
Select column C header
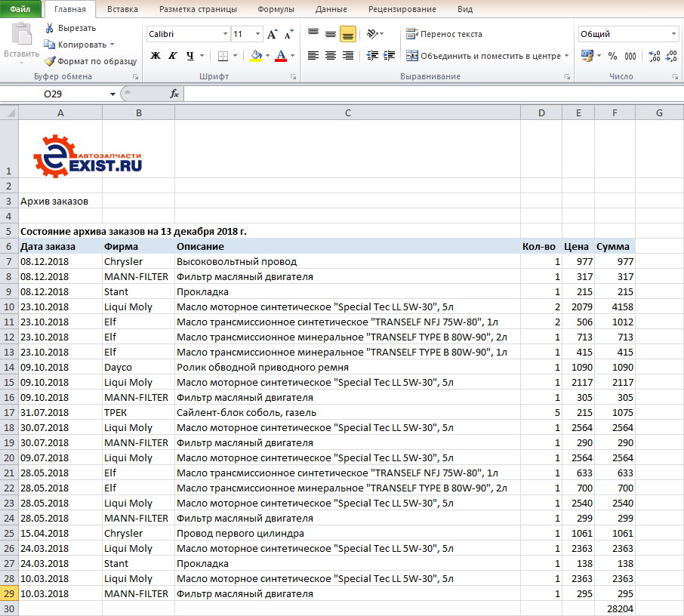pos(348,113)
